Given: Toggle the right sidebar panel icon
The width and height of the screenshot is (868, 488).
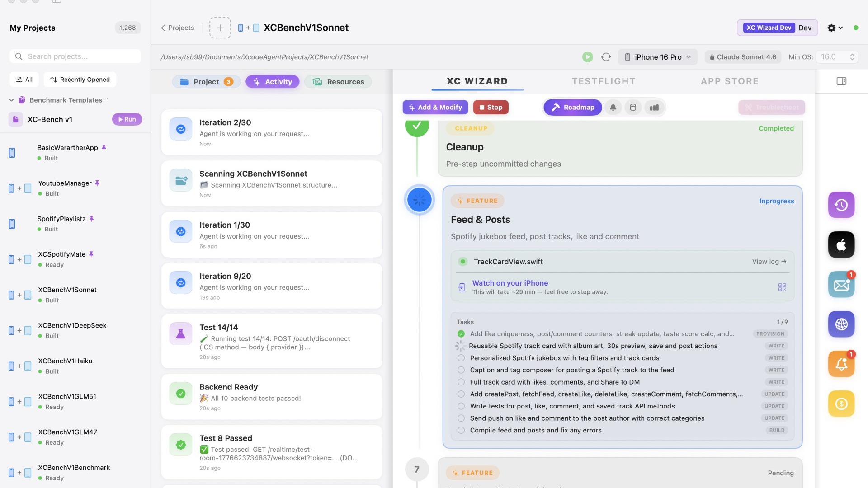Looking at the screenshot, I should pyautogui.click(x=841, y=81).
